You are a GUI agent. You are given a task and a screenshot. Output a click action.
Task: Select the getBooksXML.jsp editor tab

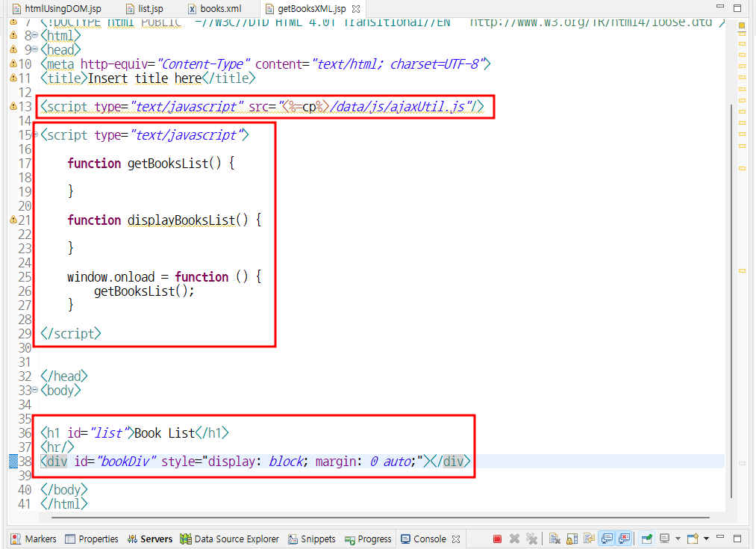312,9
